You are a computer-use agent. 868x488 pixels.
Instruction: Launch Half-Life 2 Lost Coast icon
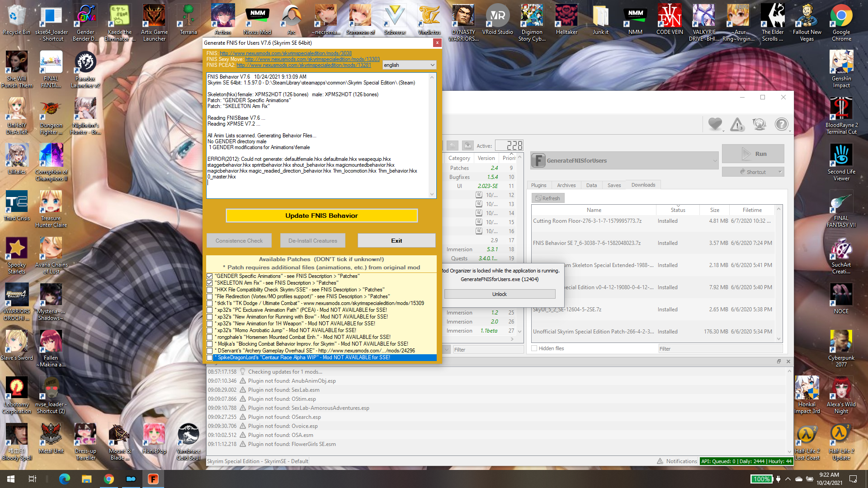(x=807, y=441)
